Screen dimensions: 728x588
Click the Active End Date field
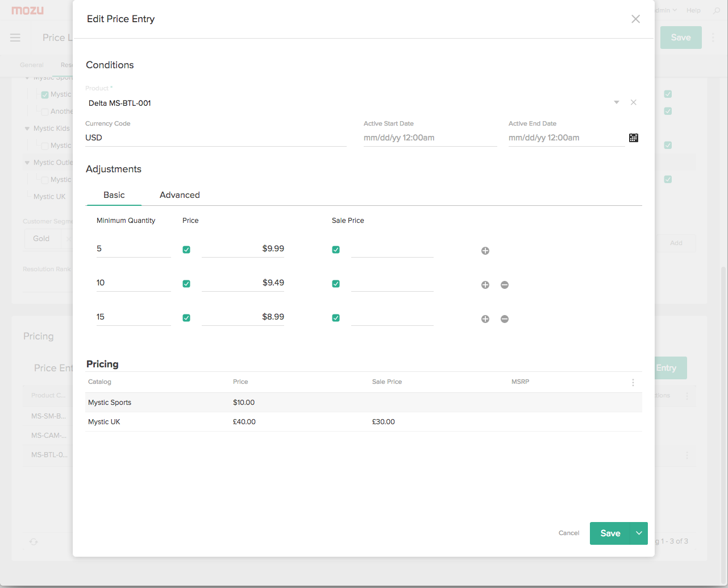pos(567,138)
